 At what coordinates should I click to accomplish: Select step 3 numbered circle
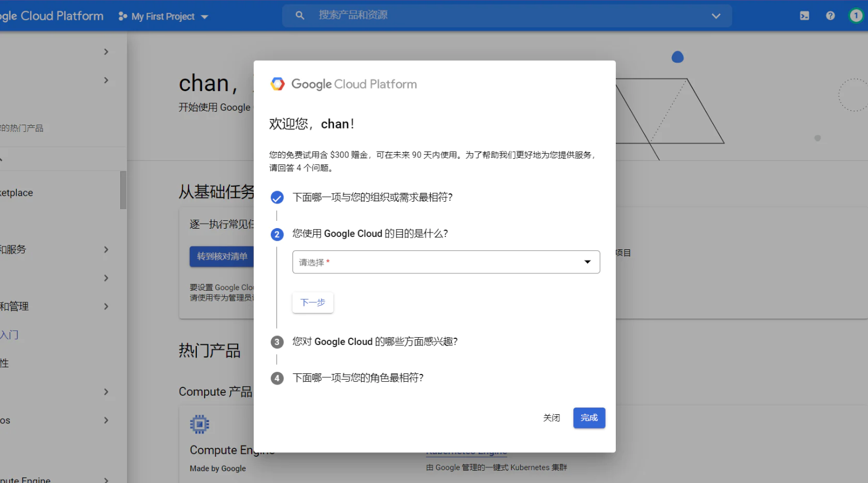277,342
